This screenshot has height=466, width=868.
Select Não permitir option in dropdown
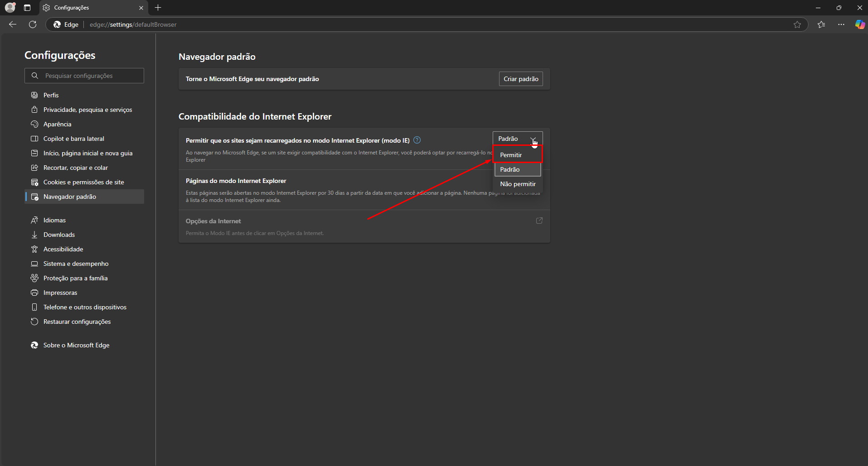[517, 184]
